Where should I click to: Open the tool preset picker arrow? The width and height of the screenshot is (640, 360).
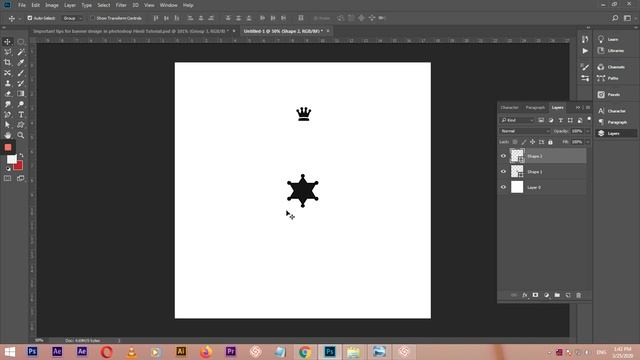pos(19,18)
